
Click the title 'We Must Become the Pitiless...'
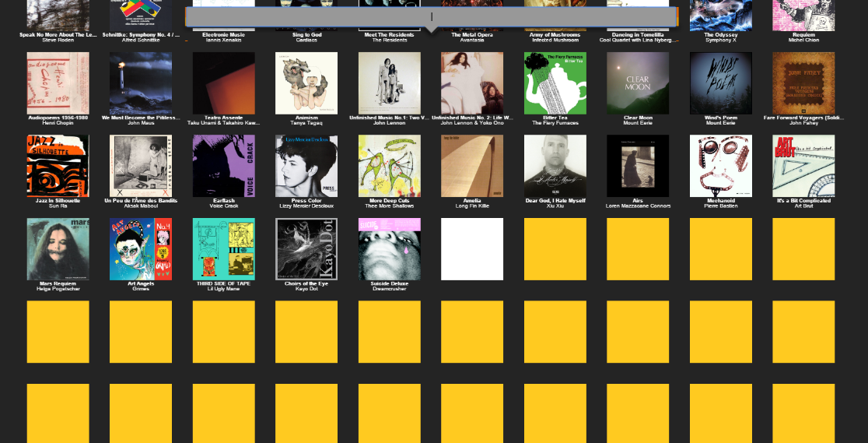pyautogui.click(x=141, y=118)
